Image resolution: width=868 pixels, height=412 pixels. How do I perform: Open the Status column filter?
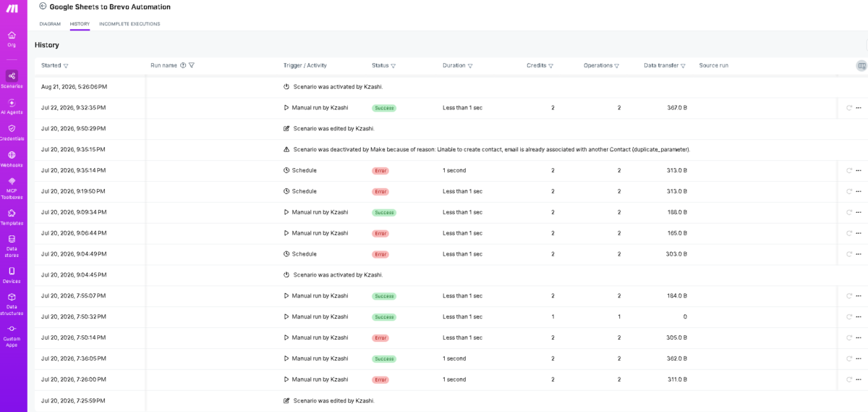click(393, 66)
